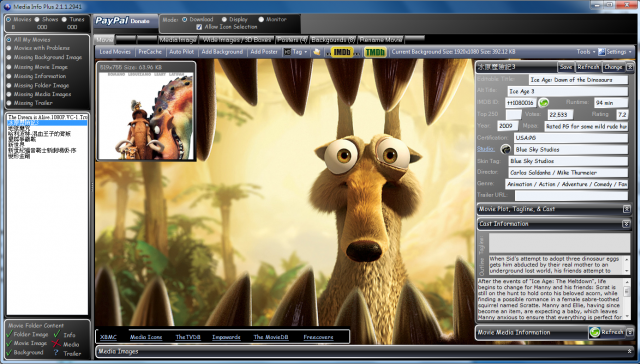640x364 pixels.
Task: Click PreCache button
Action: tap(150, 52)
